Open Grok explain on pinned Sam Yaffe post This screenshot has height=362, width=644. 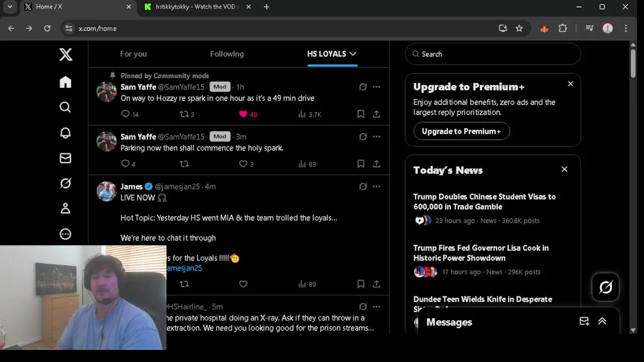click(363, 87)
